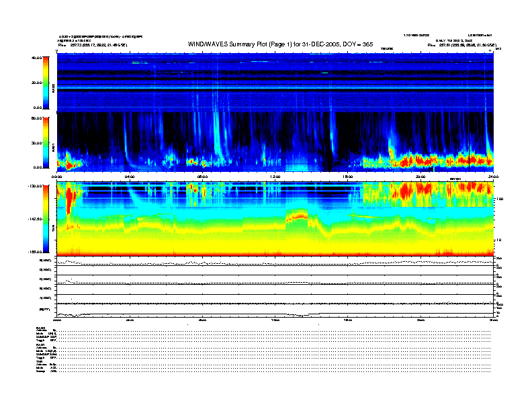Click the red band in TNR near 13:00
This screenshot has height=411, width=532.
[297, 217]
